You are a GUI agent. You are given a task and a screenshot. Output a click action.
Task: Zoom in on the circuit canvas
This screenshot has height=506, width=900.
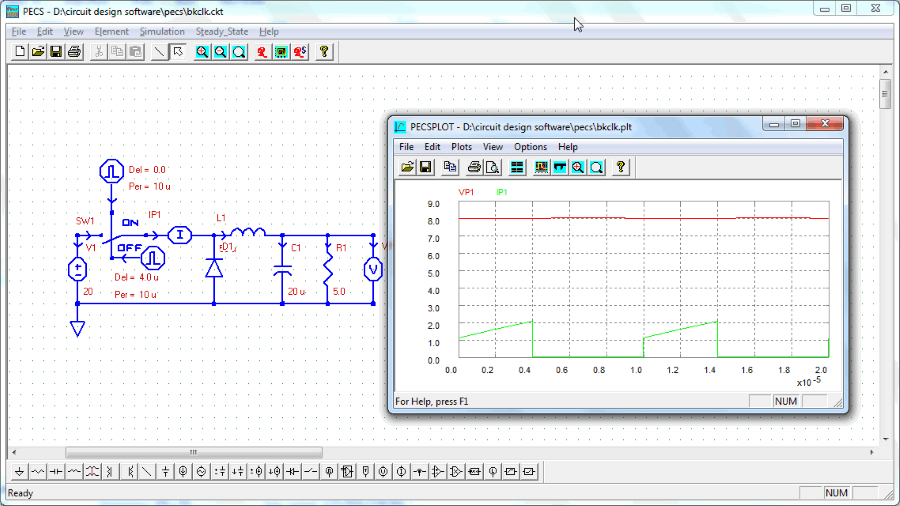202,52
